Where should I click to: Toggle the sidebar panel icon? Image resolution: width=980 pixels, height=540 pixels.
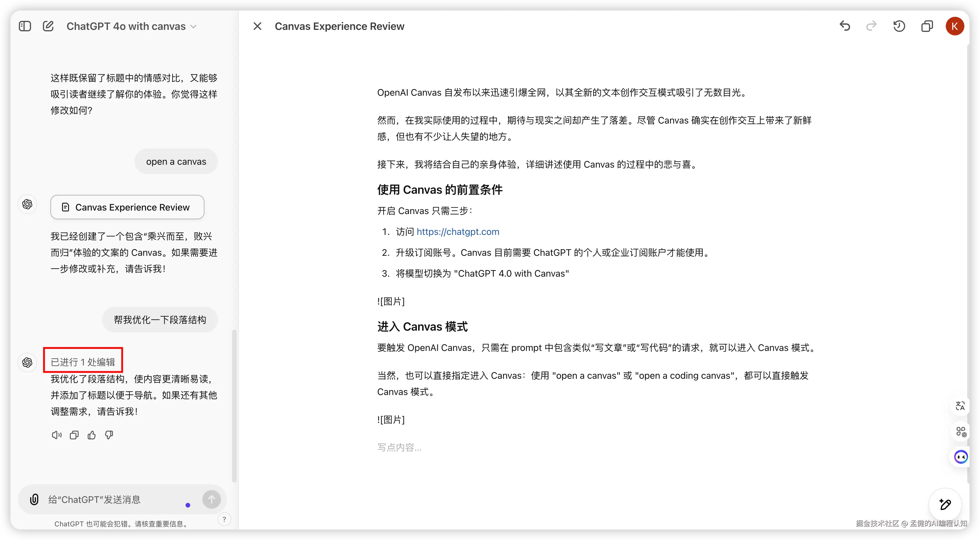25,26
